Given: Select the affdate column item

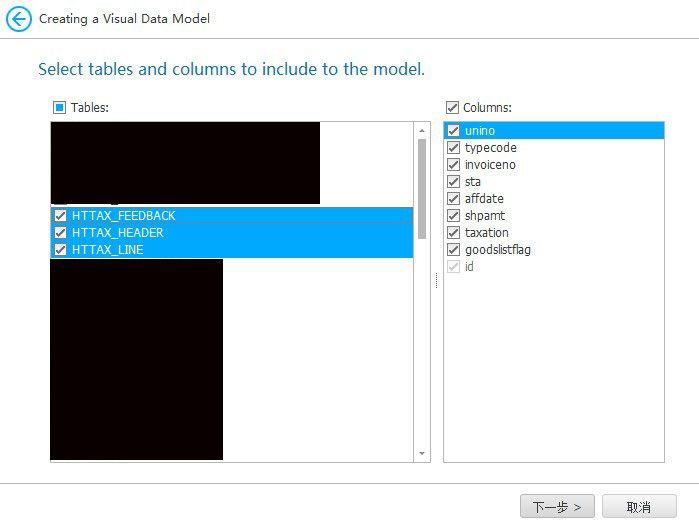Looking at the screenshot, I should pos(484,199).
